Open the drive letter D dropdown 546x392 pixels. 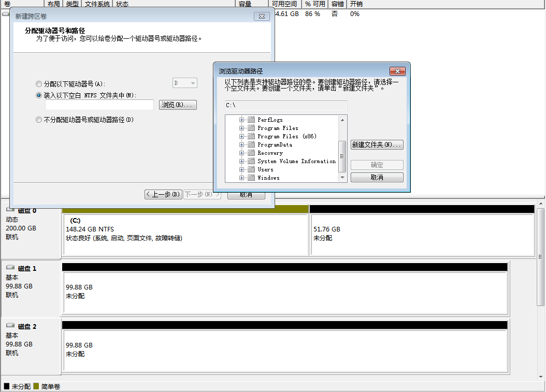(185, 83)
